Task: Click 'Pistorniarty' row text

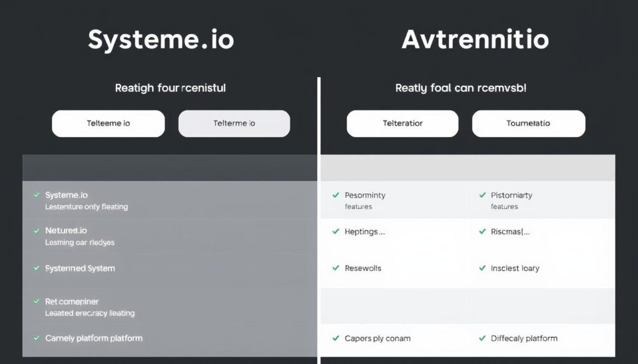Action: pos(512,195)
